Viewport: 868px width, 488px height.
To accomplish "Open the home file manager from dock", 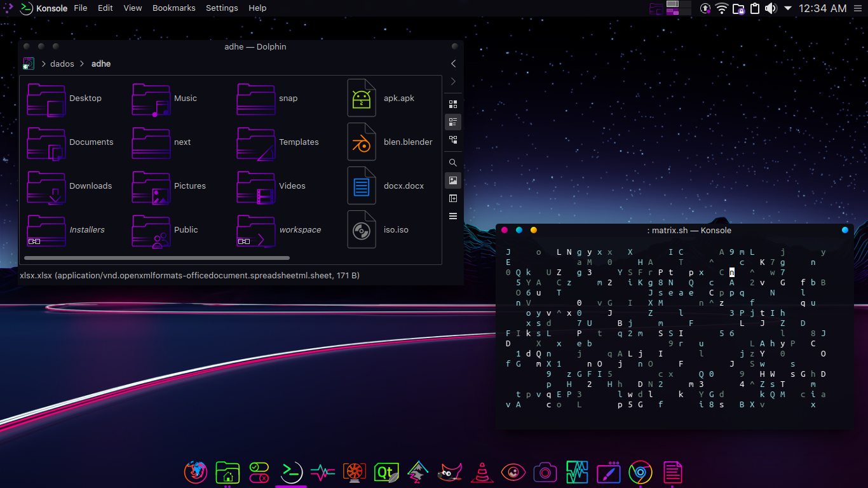I will [x=227, y=472].
